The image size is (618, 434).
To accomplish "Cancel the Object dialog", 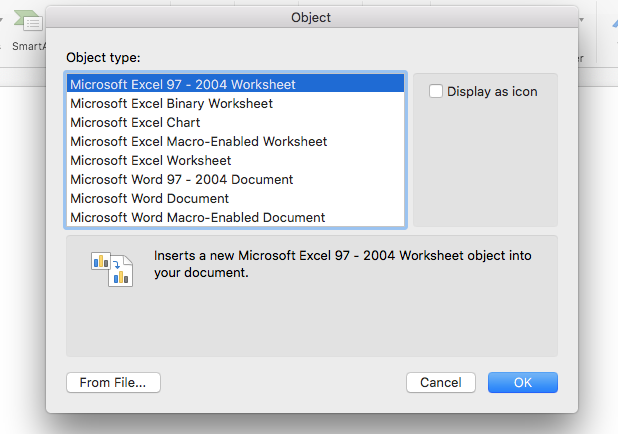I will [441, 382].
